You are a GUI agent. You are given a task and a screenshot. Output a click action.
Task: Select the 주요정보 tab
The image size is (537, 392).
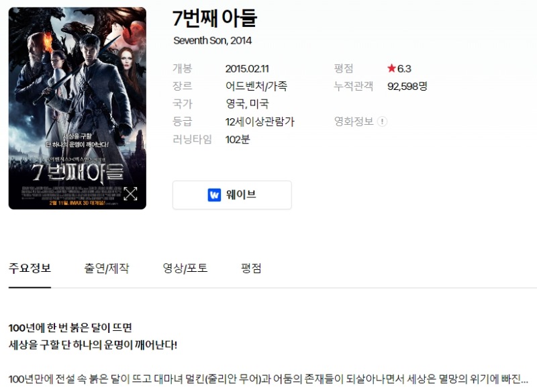click(30, 268)
